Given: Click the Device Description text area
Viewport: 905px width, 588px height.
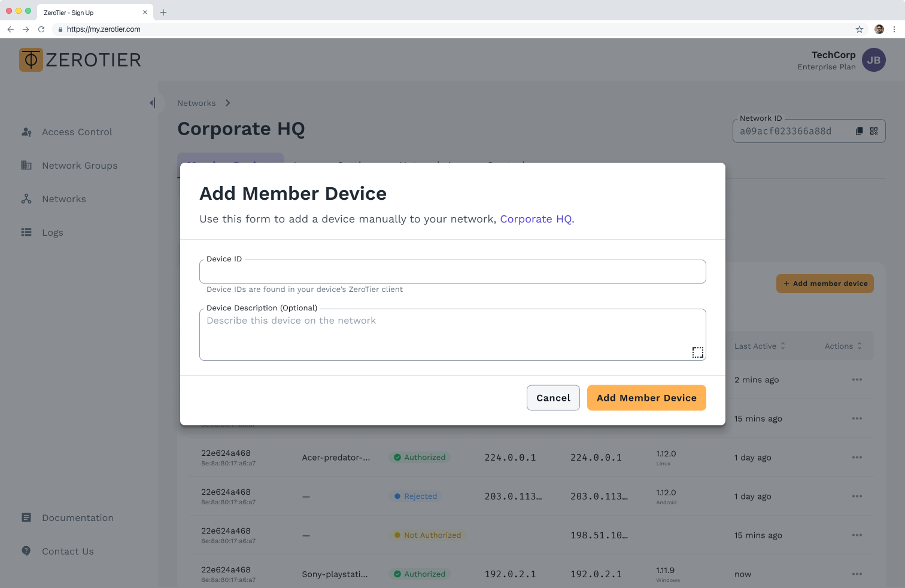Looking at the screenshot, I should point(452,334).
